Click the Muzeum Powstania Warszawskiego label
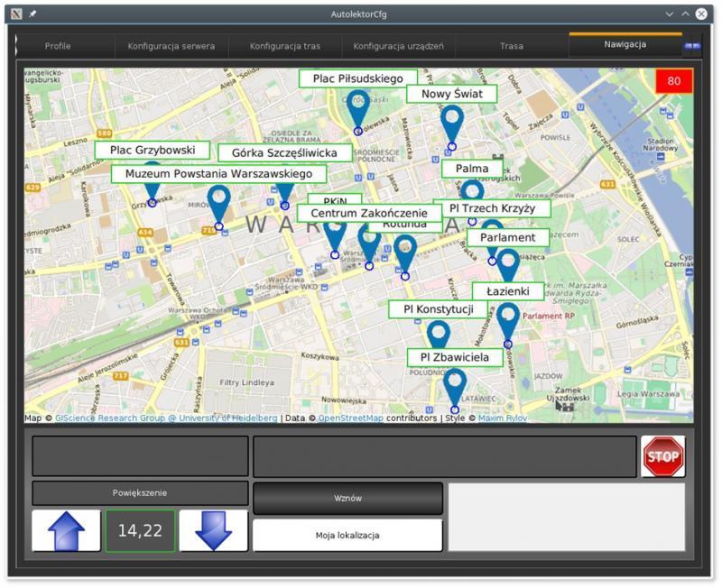This screenshot has height=588, width=722. (x=218, y=174)
